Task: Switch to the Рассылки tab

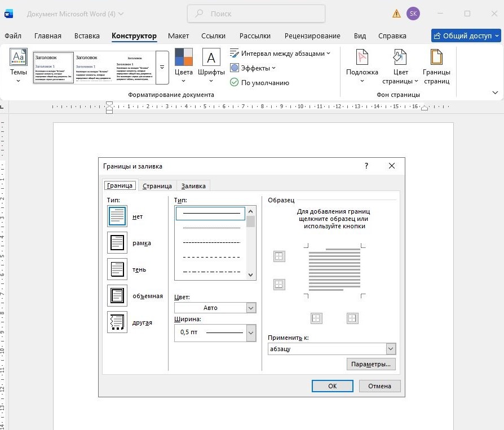Action: [x=255, y=36]
